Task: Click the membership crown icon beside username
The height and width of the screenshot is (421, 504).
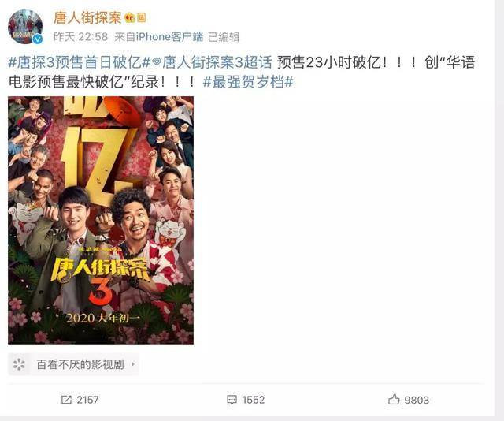Action: 129,17
